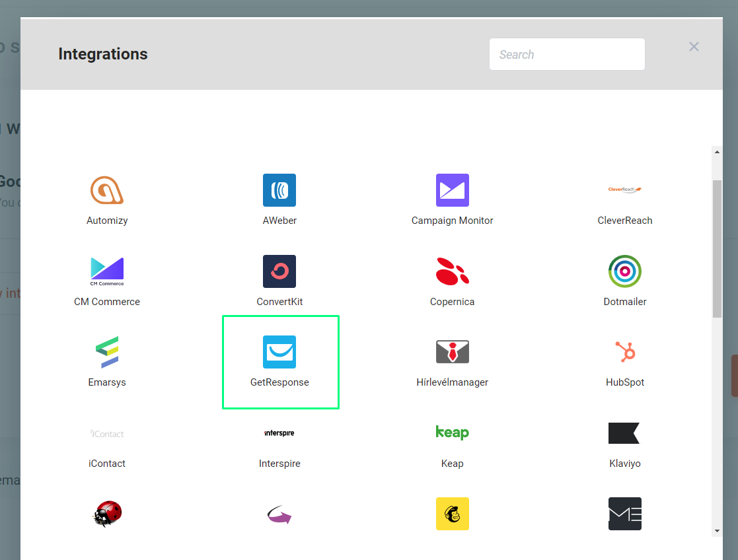This screenshot has width=738, height=560.
Task: Pick the Keap logo
Action: 453,433
